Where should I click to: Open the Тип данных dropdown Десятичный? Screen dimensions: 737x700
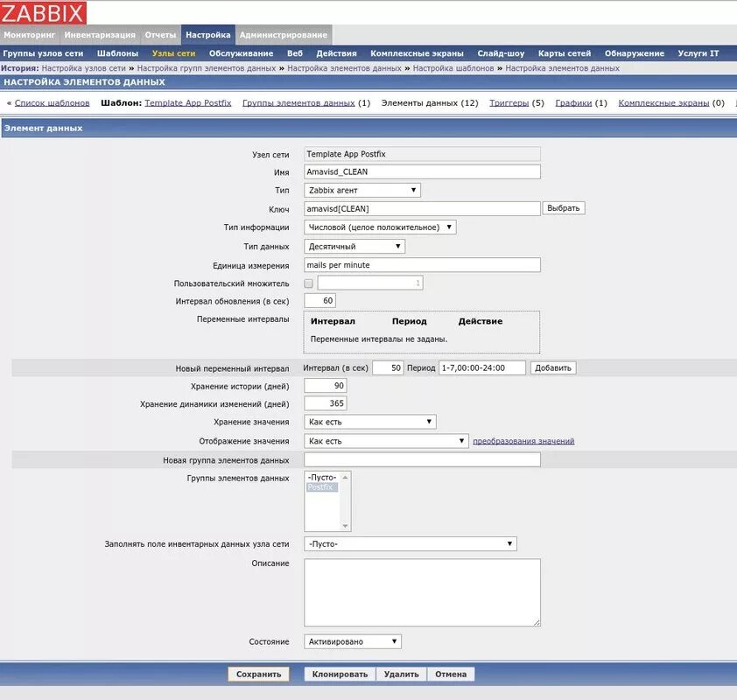click(354, 247)
